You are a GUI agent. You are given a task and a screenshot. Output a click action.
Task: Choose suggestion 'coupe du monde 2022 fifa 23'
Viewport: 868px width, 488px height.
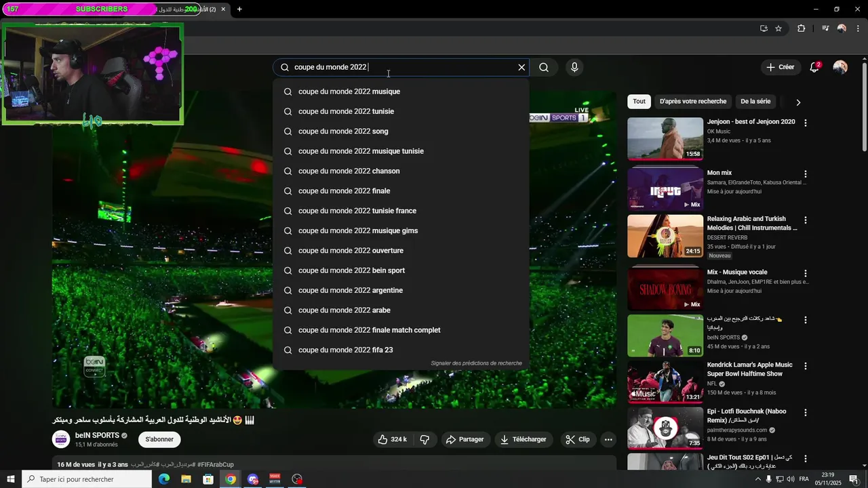[x=401, y=350]
